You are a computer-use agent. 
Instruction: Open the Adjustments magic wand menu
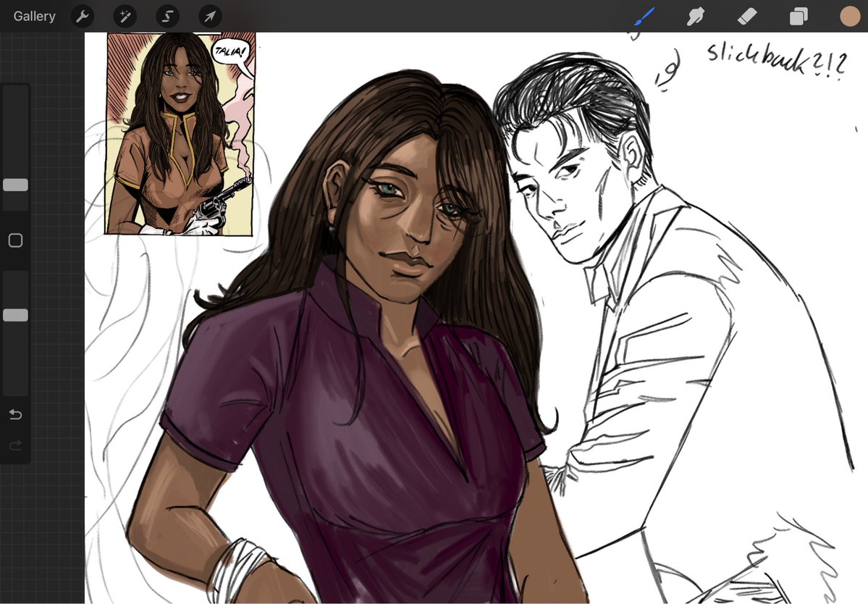tap(125, 17)
